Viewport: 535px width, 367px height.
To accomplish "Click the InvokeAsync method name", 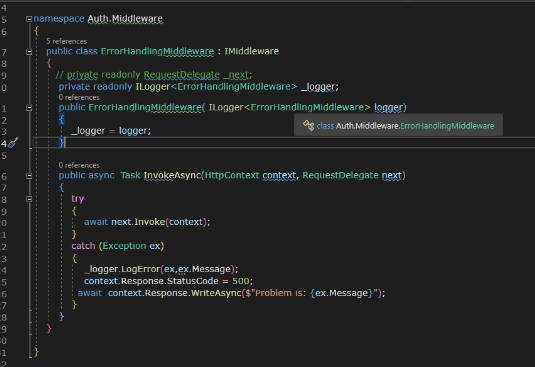I will [172, 175].
